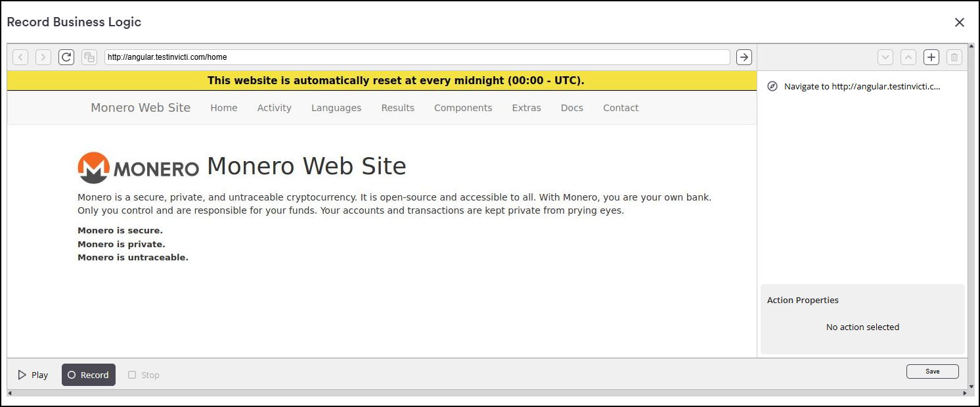Click the Save button
Image resolution: width=980 pixels, height=407 pixels.
[x=932, y=371]
